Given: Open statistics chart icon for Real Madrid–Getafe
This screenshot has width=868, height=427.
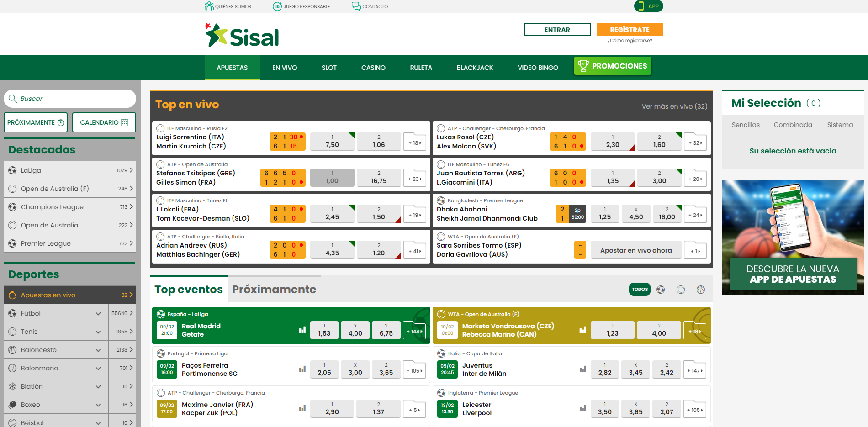Looking at the screenshot, I should (x=302, y=330).
